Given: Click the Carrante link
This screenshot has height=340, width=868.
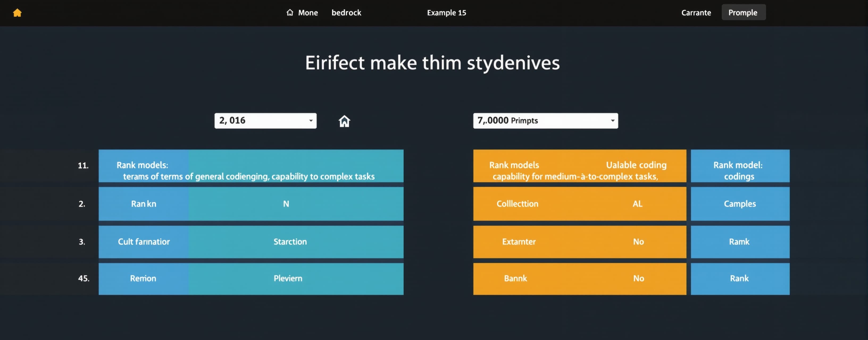Looking at the screenshot, I should point(696,13).
